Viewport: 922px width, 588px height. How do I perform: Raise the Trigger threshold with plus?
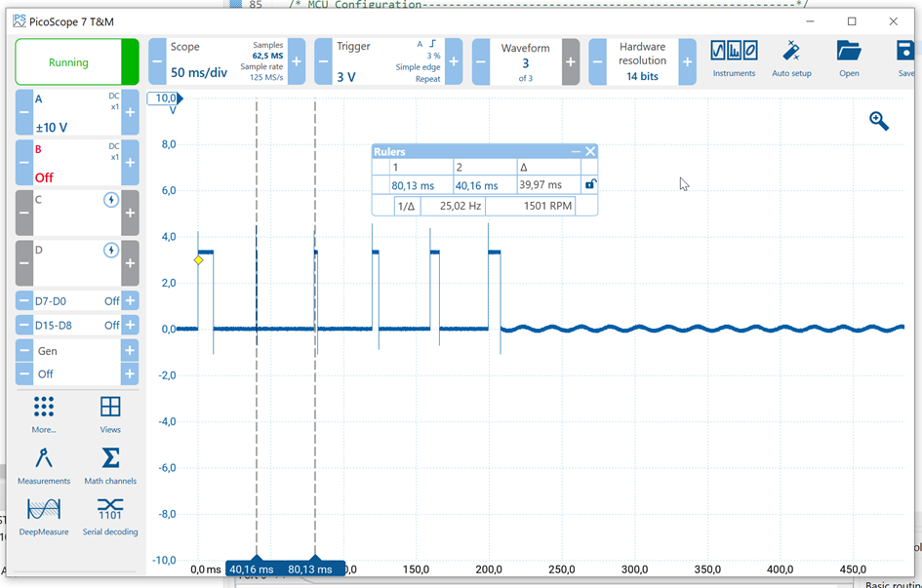(454, 61)
